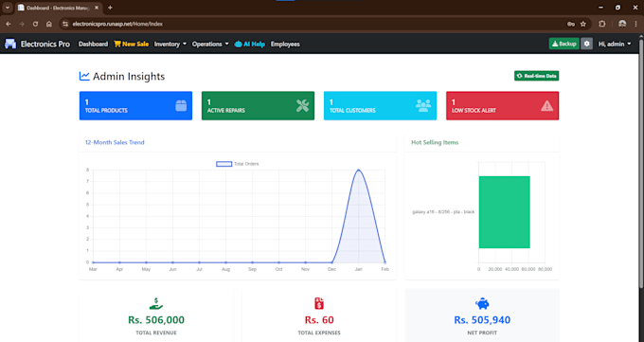644x342 pixels.
Task: Open the Hi, admin user dropdown
Action: point(615,44)
